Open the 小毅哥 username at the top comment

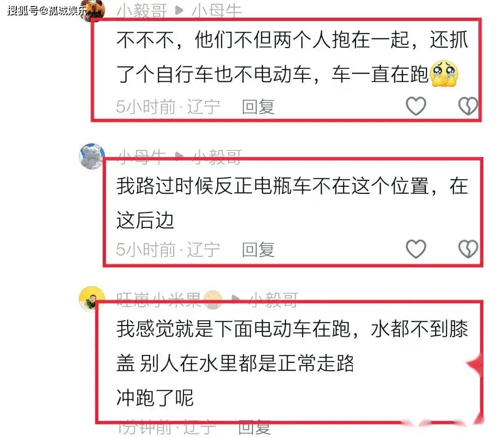click(x=142, y=11)
